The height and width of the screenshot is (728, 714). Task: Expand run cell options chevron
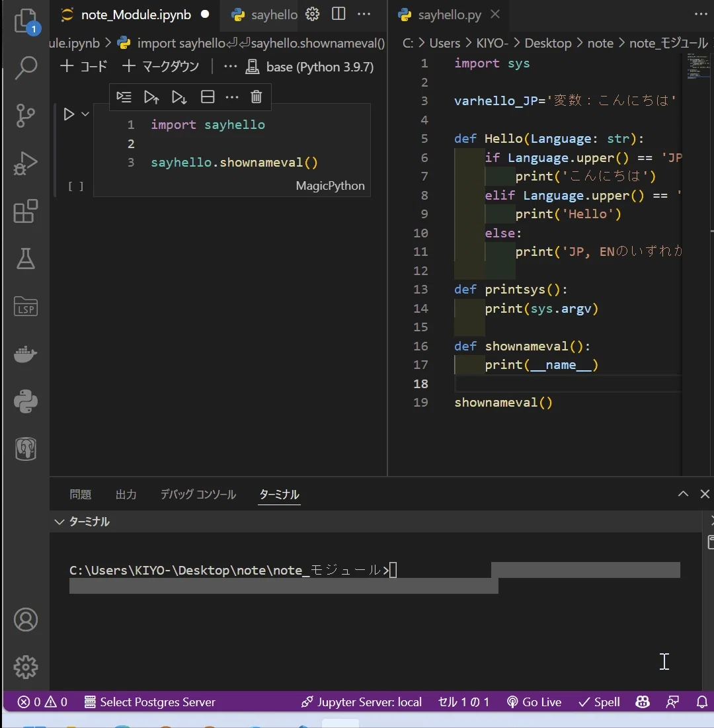point(85,114)
